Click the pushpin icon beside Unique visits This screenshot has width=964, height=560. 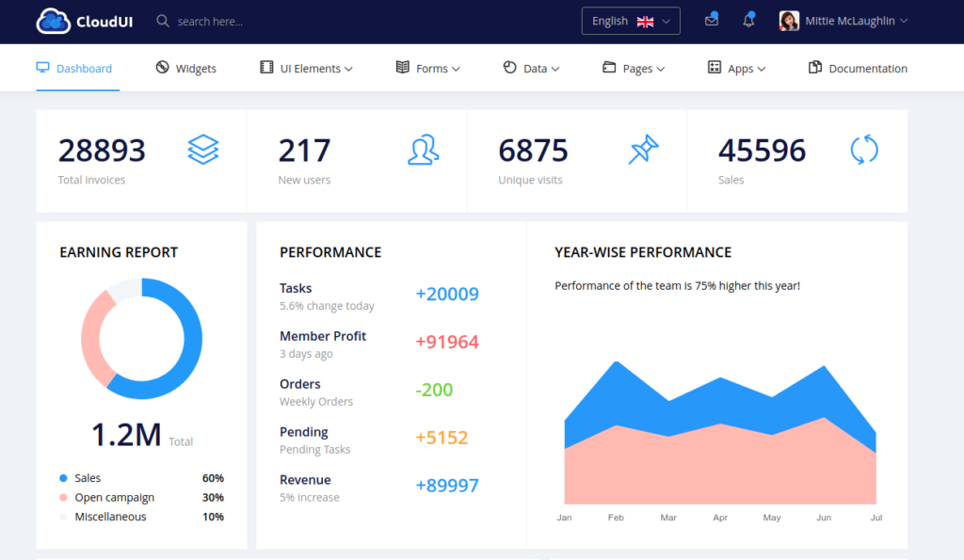(643, 150)
